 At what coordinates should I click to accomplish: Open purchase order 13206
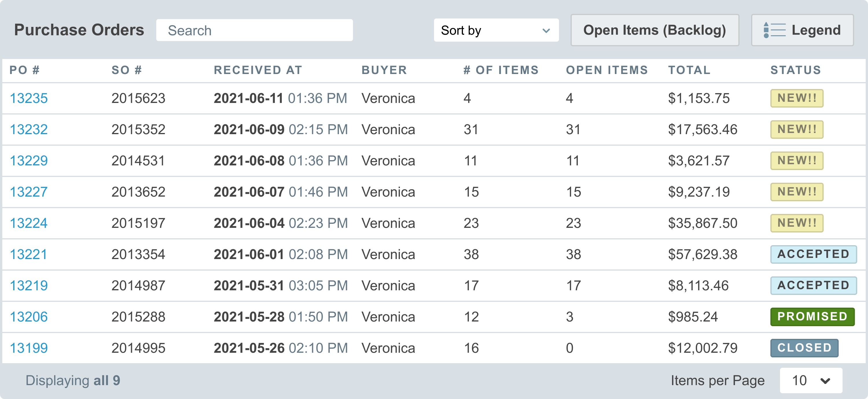(29, 317)
